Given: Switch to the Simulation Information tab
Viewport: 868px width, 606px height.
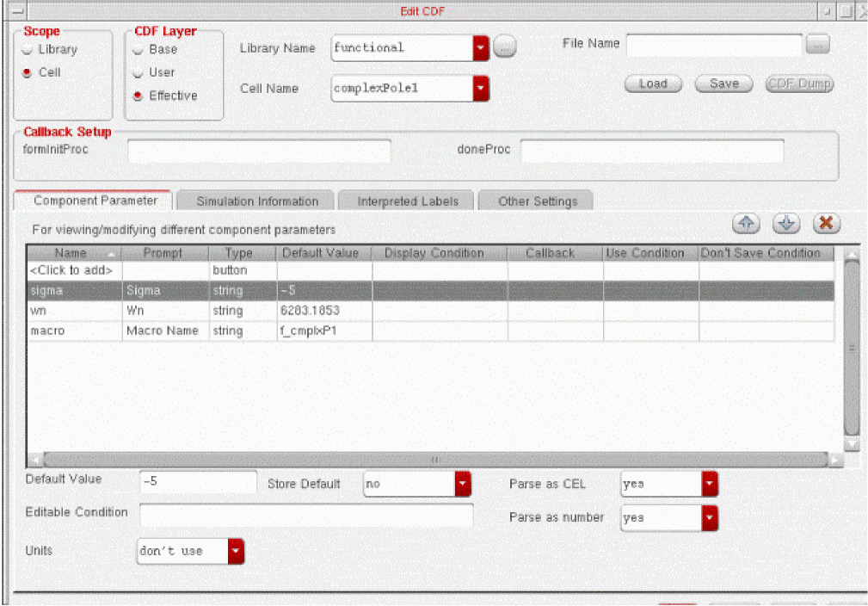Looking at the screenshot, I should [257, 201].
